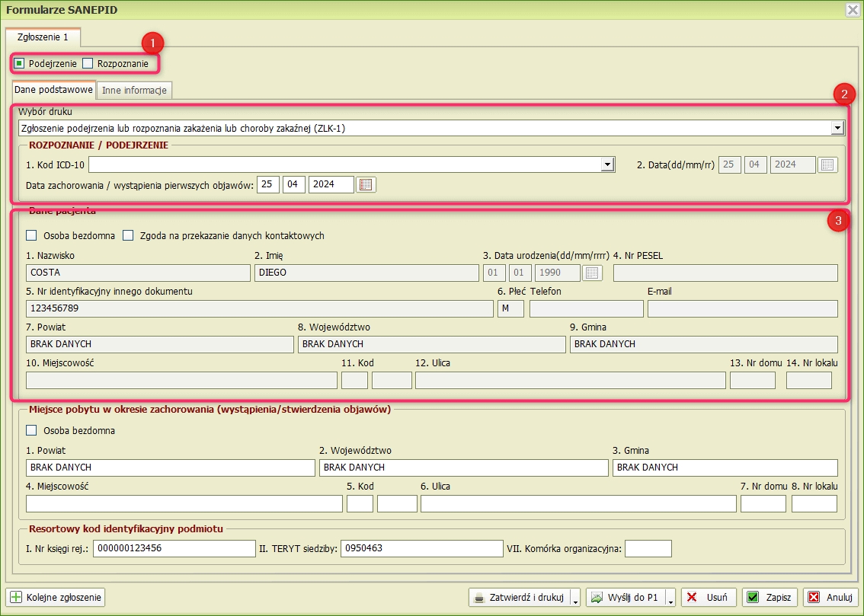The image size is (864, 616).
Task: Expand the Wyślij do P1 dropdown arrow
Action: pos(670,598)
